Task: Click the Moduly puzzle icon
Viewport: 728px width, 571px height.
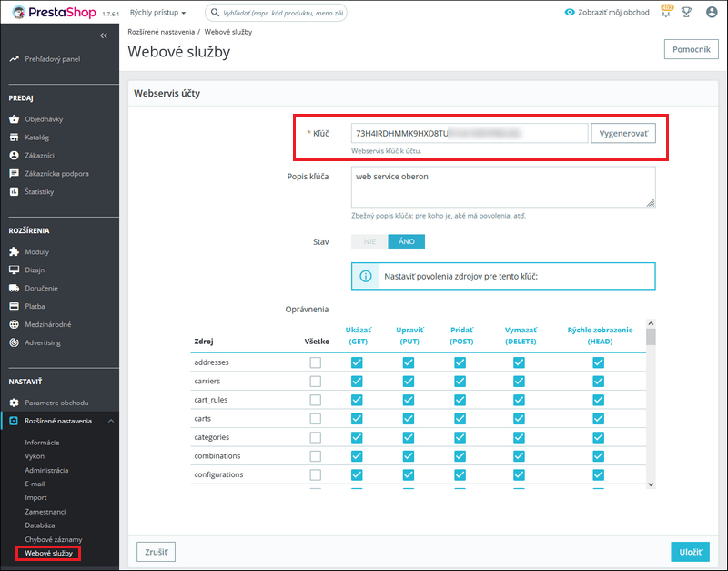Action: pos(14,251)
